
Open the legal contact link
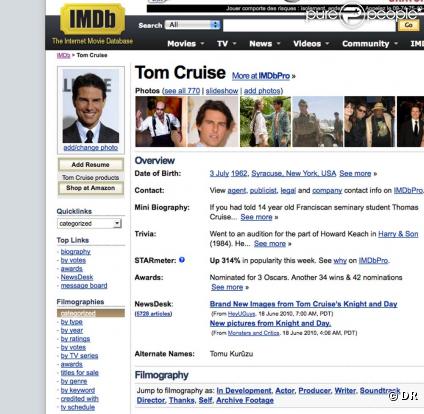(x=288, y=191)
